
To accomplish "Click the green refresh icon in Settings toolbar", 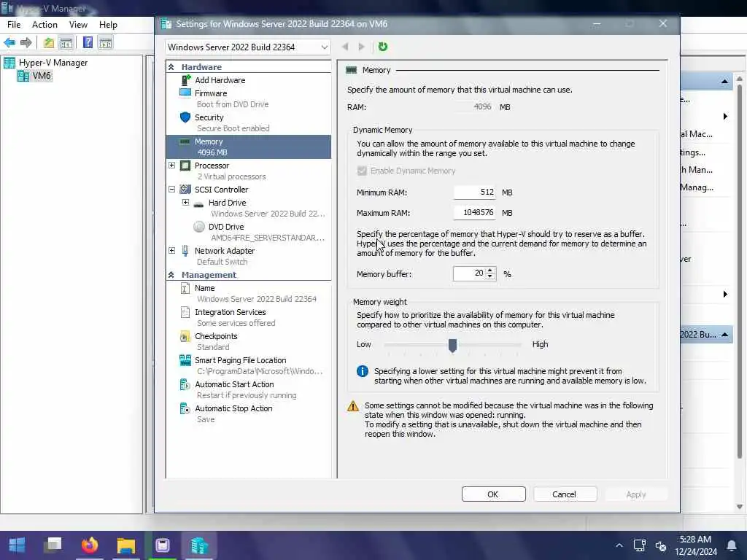I will [382, 47].
